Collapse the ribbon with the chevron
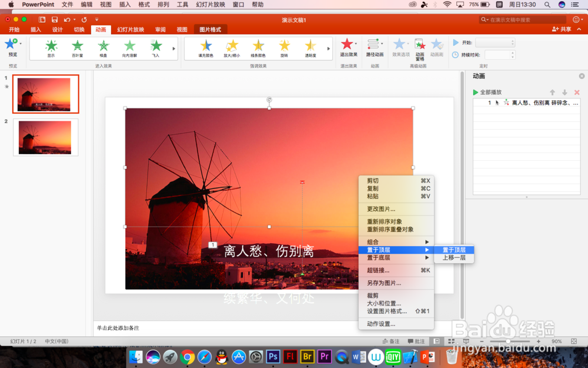 579,29
